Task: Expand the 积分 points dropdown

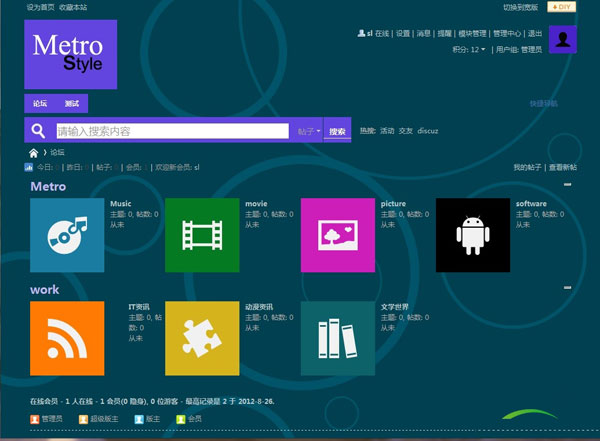Action: click(x=471, y=49)
